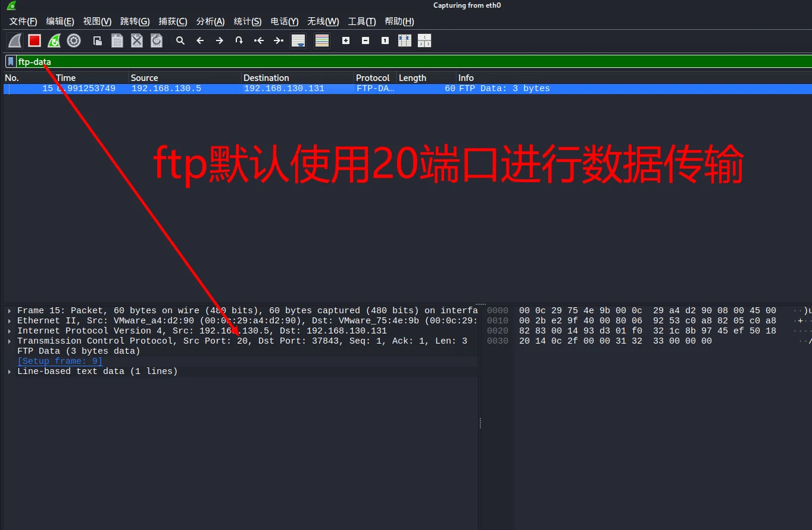Image resolution: width=812 pixels, height=530 pixels.
Task: Reload the capture file from toolbar
Action: tap(157, 40)
